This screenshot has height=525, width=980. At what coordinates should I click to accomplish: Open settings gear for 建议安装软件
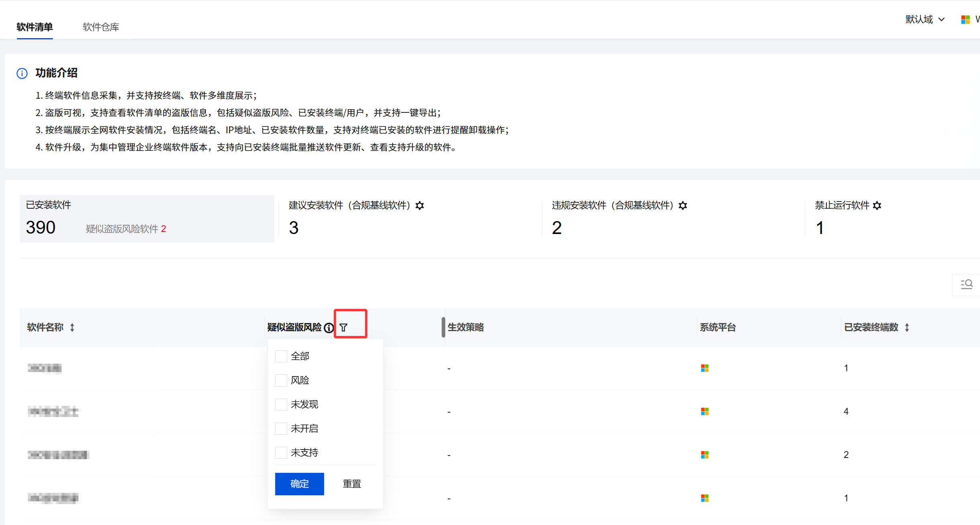[x=420, y=206]
